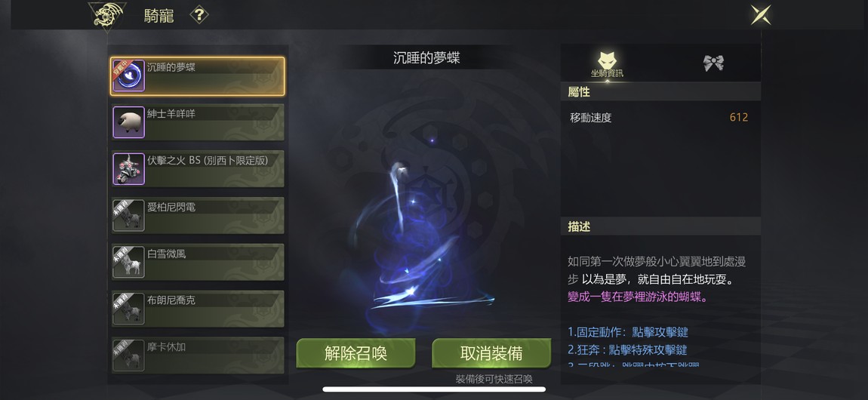
Task: Tap the 移動速度 attribute row
Action: [x=660, y=117]
